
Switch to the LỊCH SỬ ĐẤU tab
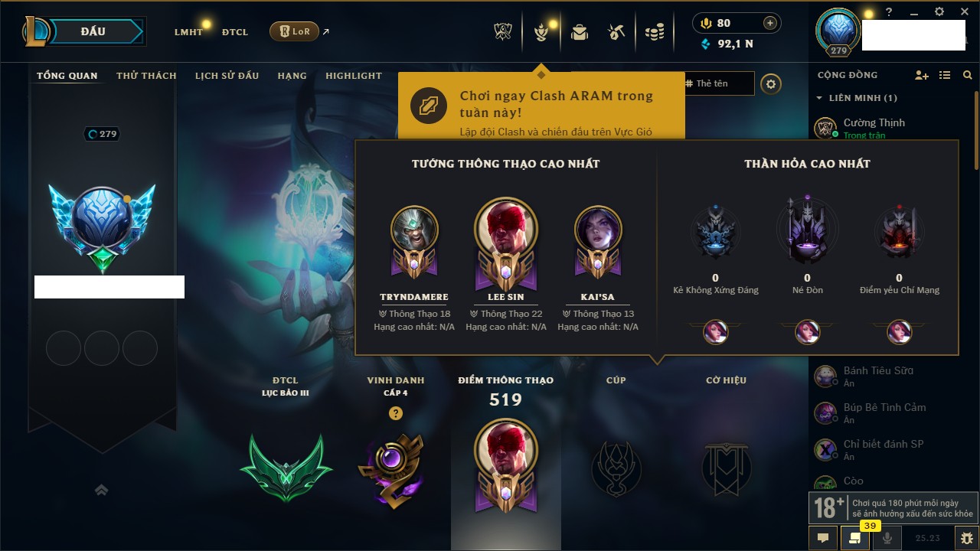(x=227, y=76)
